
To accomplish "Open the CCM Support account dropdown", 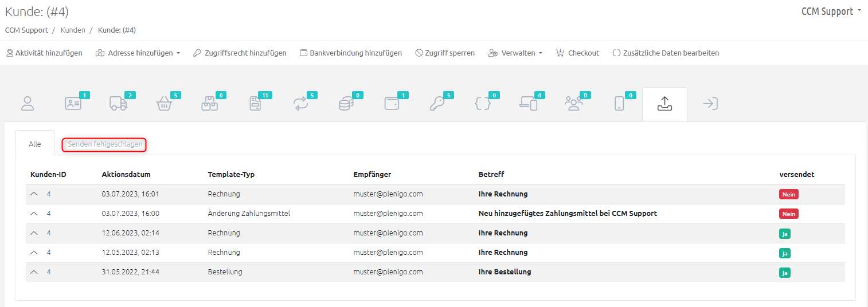I will pyautogui.click(x=831, y=11).
